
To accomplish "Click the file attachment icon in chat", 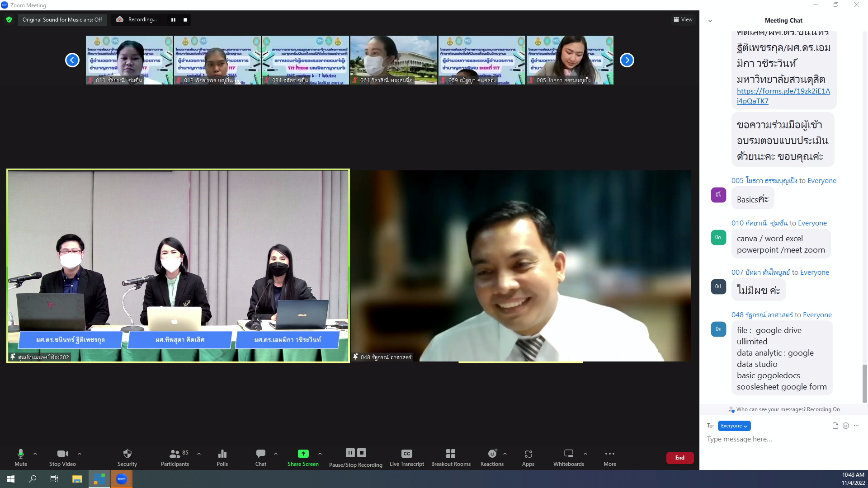I will pos(835,426).
